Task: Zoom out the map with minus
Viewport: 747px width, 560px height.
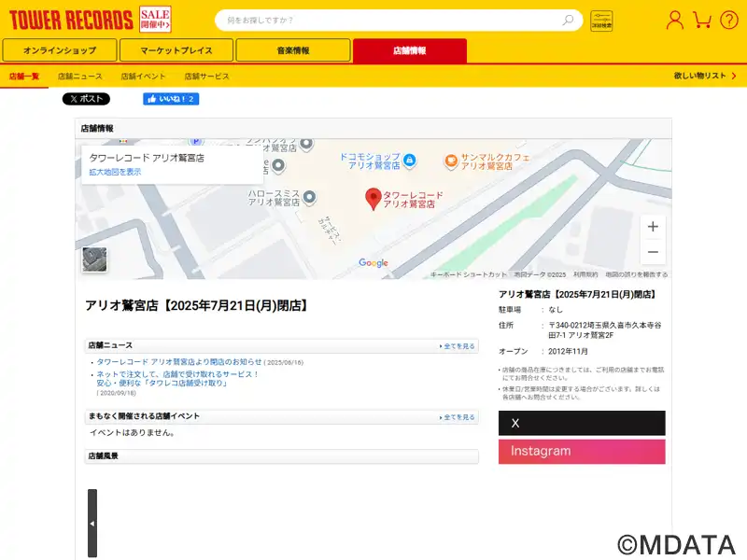Action: point(653,252)
